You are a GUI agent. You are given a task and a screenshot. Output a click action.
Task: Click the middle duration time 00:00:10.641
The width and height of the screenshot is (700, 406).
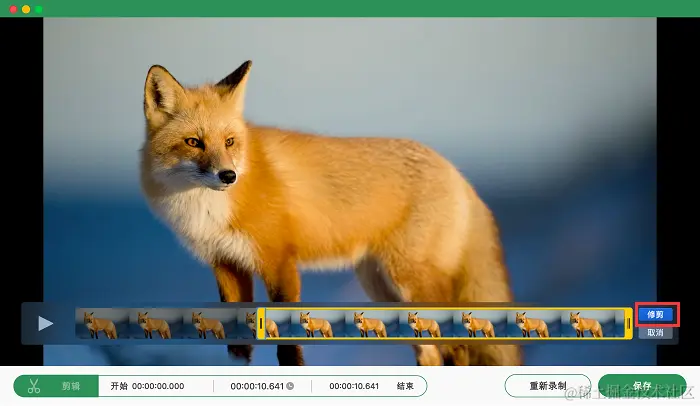(x=257, y=386)
